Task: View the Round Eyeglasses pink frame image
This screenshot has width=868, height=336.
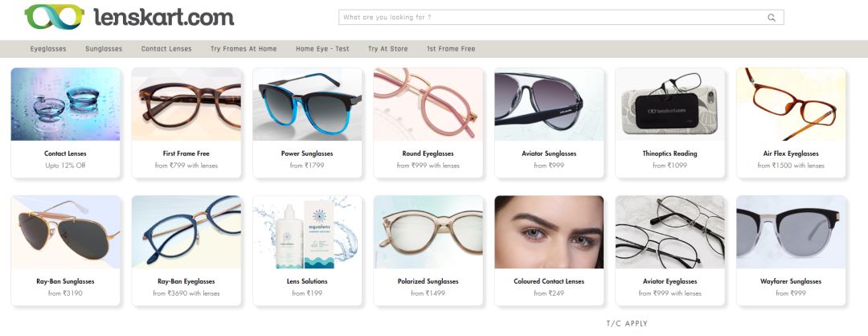Action: [x=428, y=104]
